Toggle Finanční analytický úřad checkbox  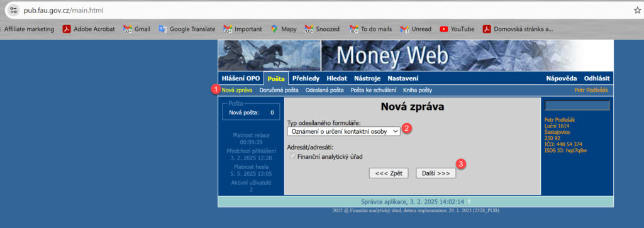tap(292, 156)
